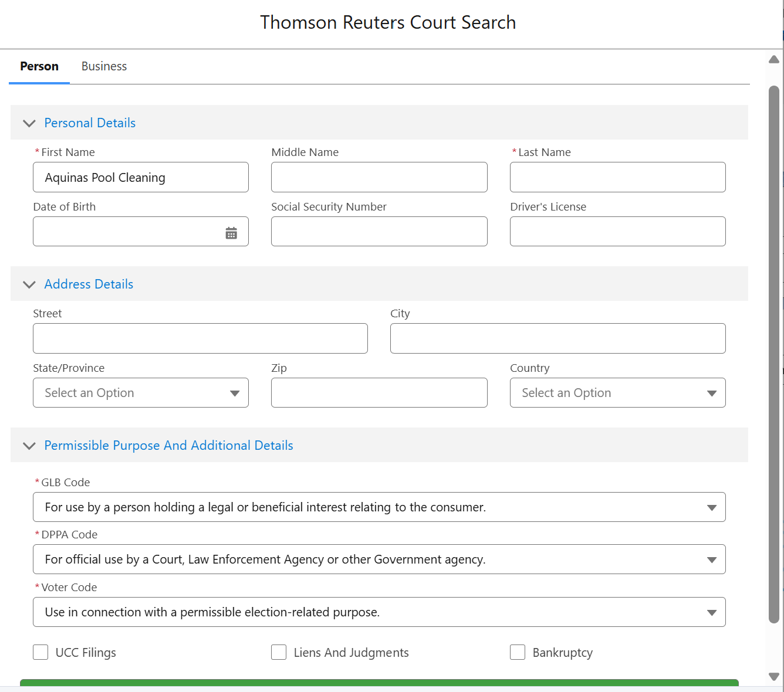Tick the UCC Filings checkbox
This screenshot has height=692, width=784.
pos(40,652)
